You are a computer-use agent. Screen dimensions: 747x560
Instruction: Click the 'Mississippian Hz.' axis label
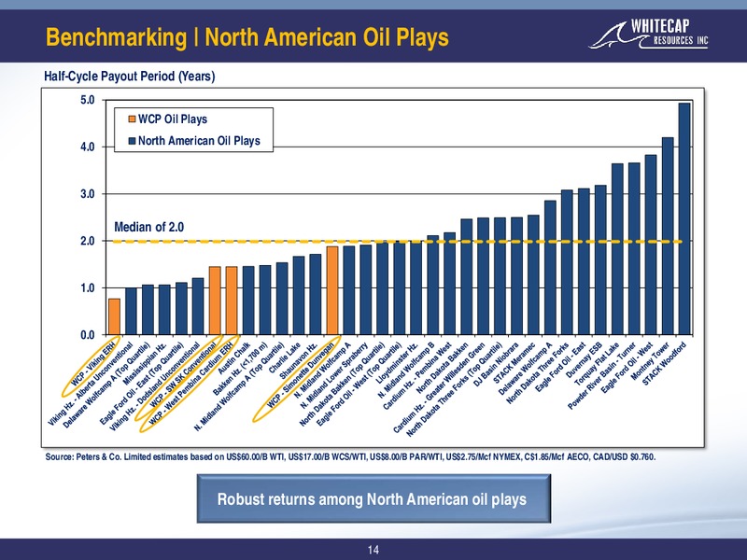pyautogui.click(x=145, y=364)
